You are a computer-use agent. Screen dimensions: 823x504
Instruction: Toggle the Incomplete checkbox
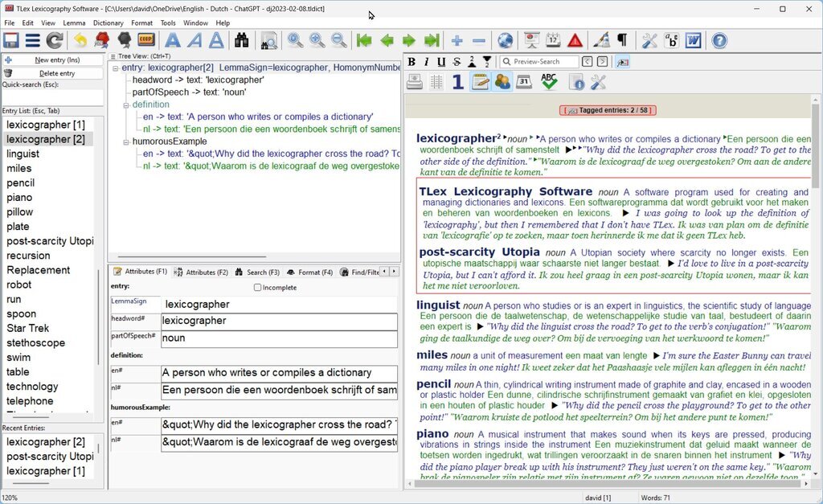point(257,288)
